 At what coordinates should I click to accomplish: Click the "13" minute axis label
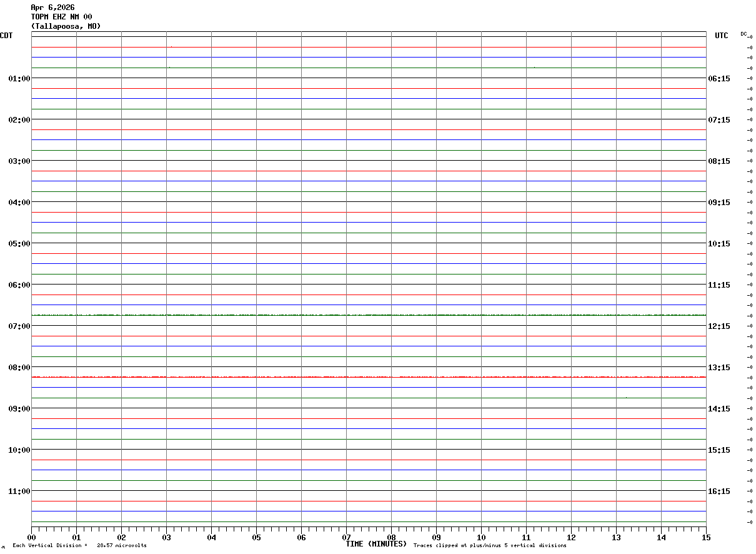pyautogui.click(x=617, y=537)
